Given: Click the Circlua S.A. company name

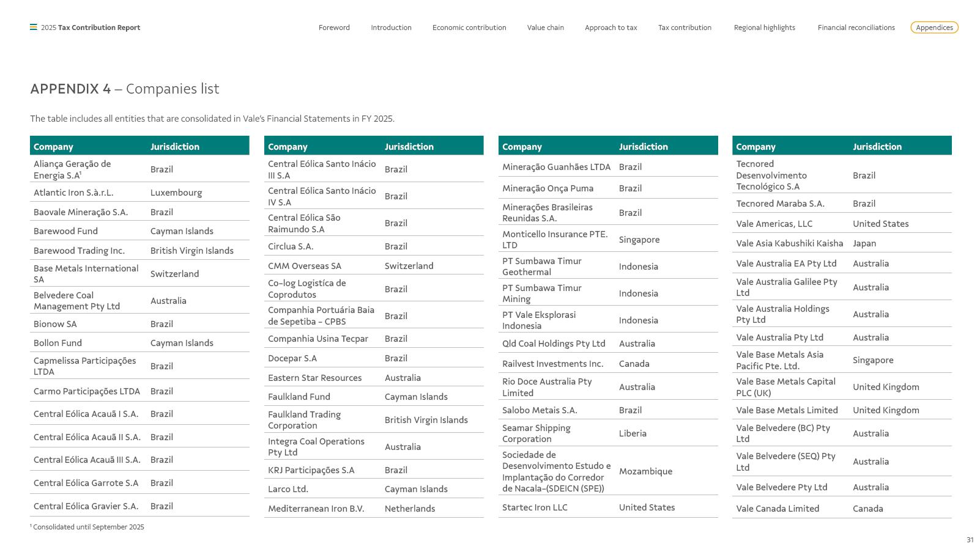Looking at the screenshot, I should (291, 246).
